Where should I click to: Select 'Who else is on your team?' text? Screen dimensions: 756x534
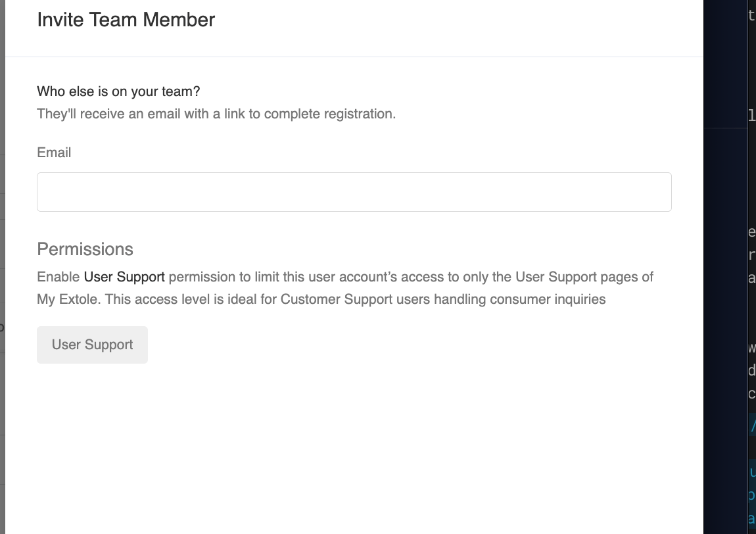[118, 91]
